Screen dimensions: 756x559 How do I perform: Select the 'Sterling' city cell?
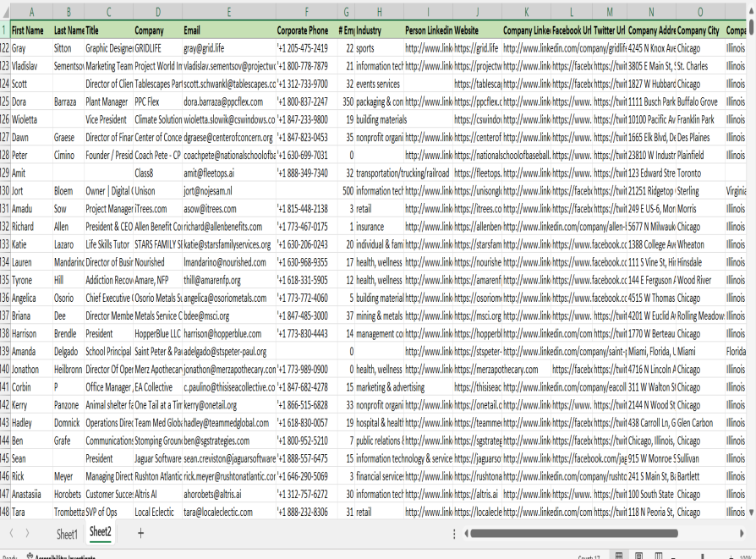tap(700, 191)
